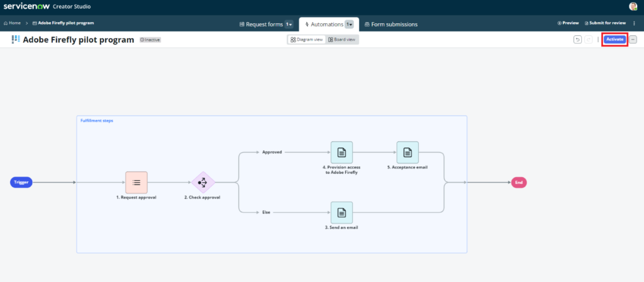
Task: Click the Preview button
Action: (x=568, y=23)
